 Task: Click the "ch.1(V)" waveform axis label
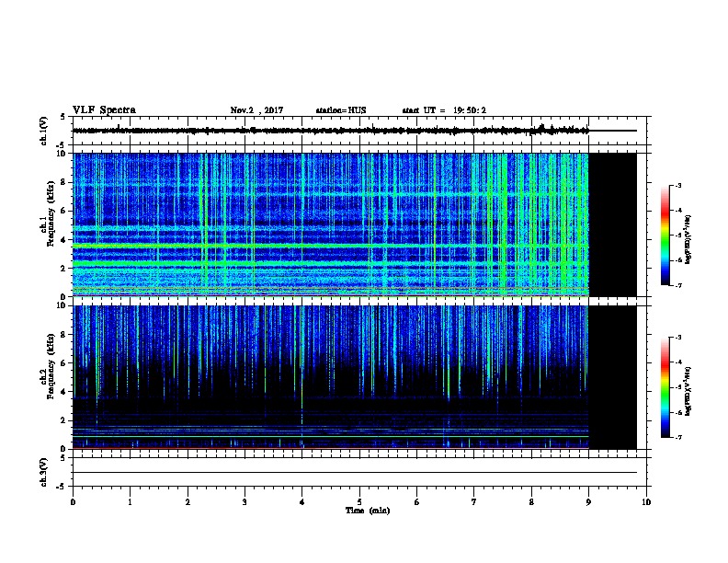point(44,131)
